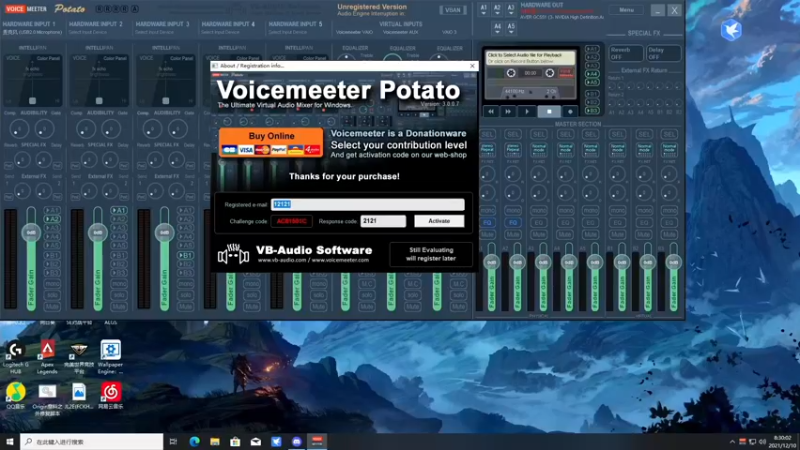Toggle A1 routing on Hardware Input 1
The width and height of the screenshot is (800, 450).
pyautogui.click(x=52, y=210)
